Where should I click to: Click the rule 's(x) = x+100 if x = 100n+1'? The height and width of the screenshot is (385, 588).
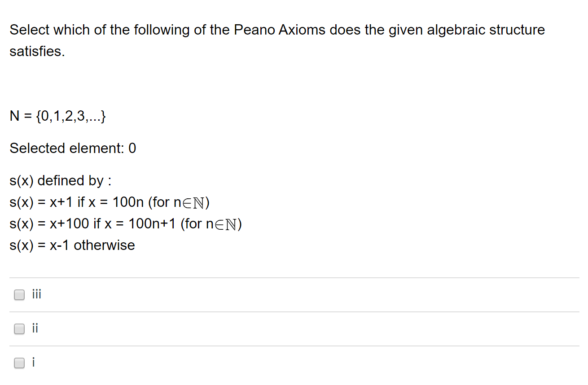126,223
